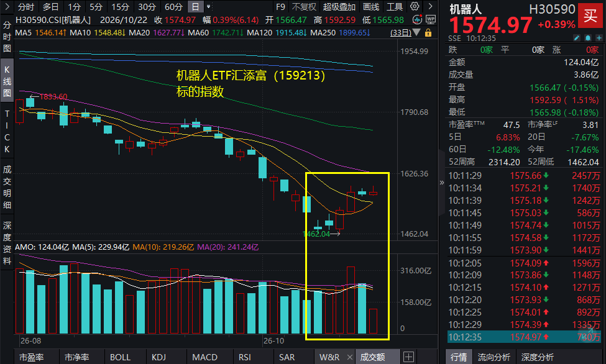Viewport: 606px width, 364px height.
Task: Open 超级叠加 overlay
Action: (x=339, y=7)
